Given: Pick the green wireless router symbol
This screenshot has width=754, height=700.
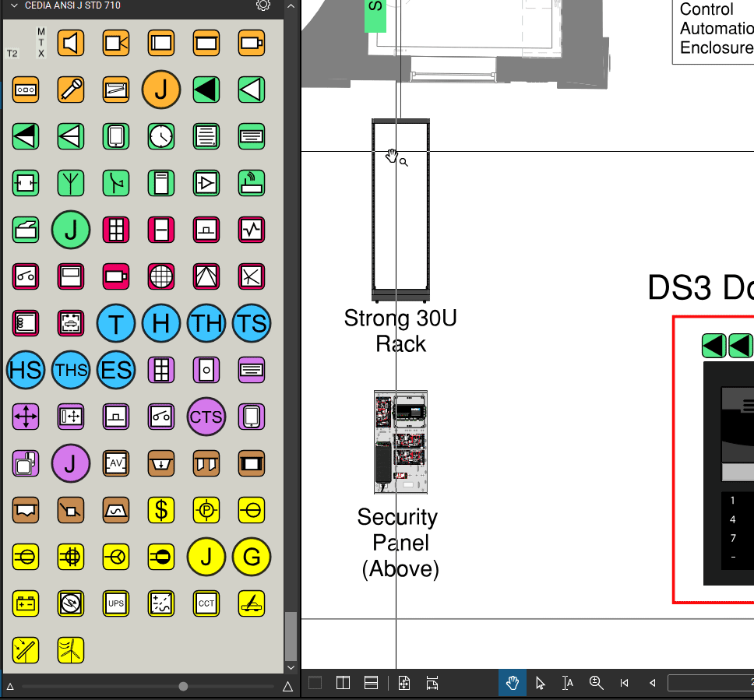Looking at the screenshot, I should pyautogui.click(x=252, y=183).
